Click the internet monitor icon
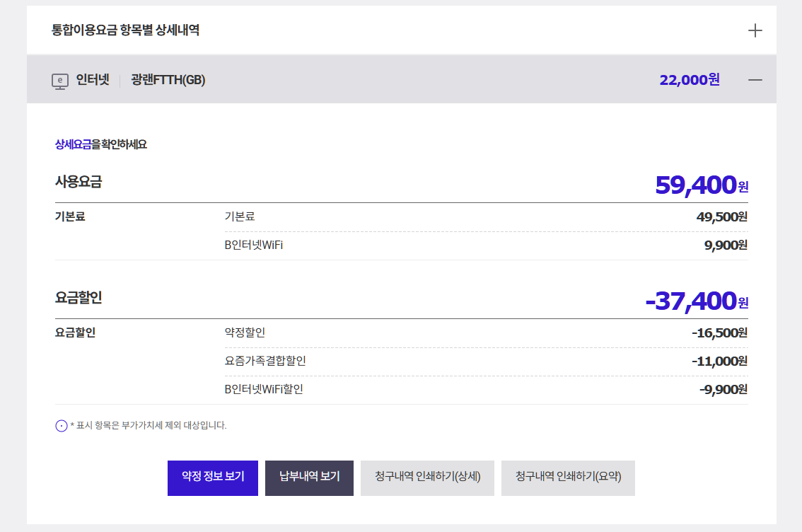 click(59, 81)
